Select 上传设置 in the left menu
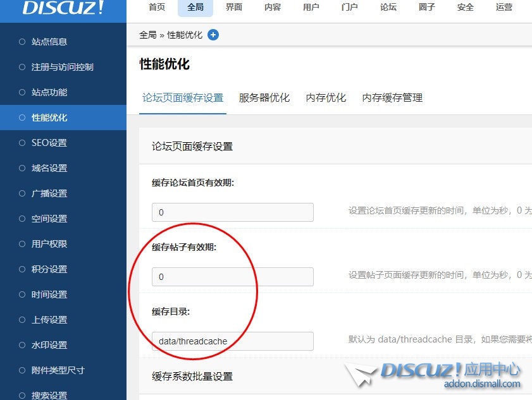Image resolution: width=532 pixels, height=400 pixels. tap(49, 320)
